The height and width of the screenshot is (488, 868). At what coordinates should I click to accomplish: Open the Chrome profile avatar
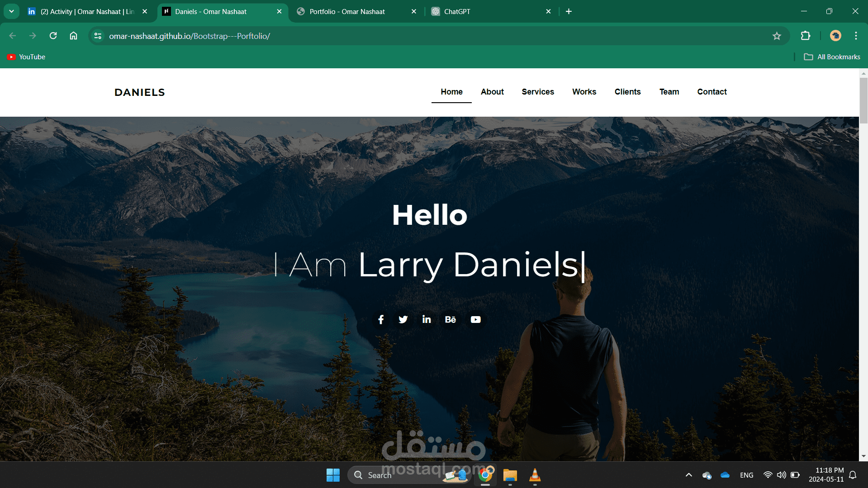point(835,36)
